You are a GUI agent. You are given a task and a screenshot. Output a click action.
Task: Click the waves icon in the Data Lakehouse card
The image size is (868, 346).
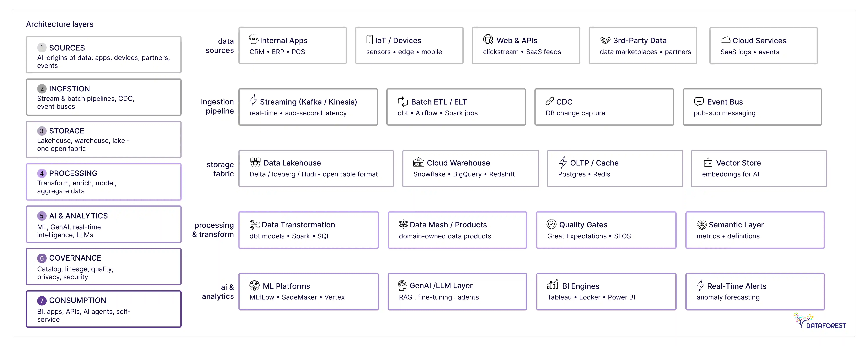tap(255, 162)
